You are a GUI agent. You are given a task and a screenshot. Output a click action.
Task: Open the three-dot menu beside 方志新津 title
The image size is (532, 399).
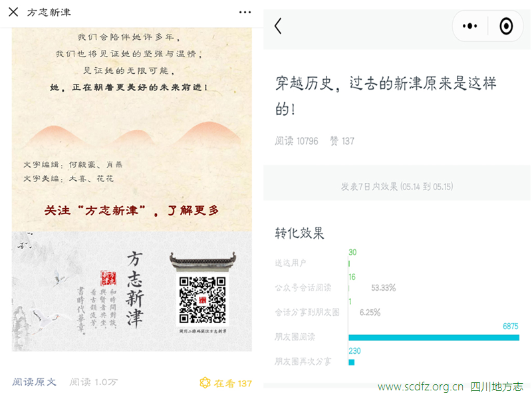point(245,12)
